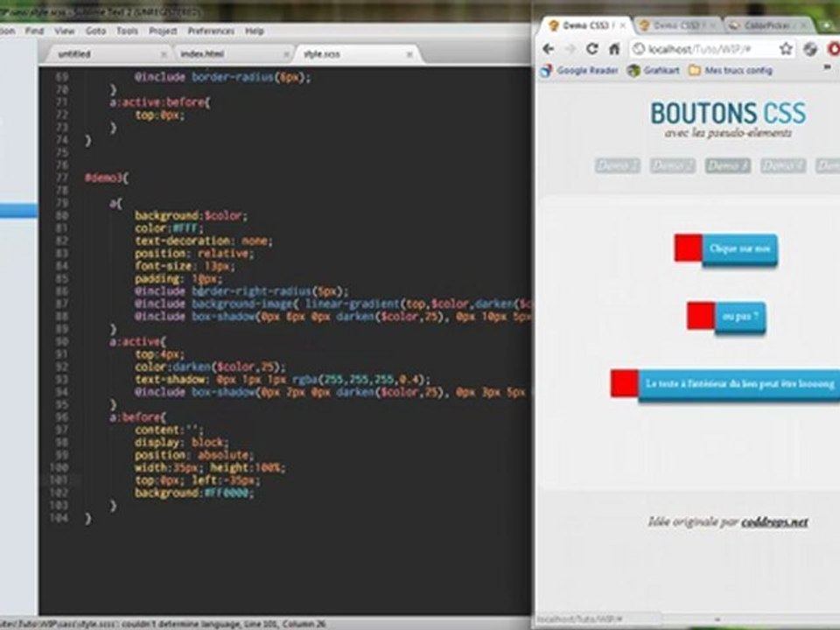Close the index.html editor tab
This screenshot has height=630, width=840.
[x=287, y=54]
